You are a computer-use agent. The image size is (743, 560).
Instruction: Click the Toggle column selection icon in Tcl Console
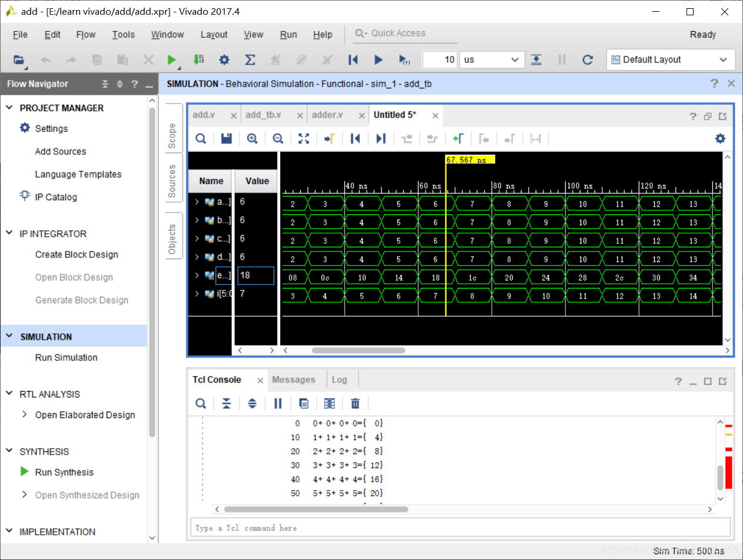pyautogui.click(x=330, y=403)
